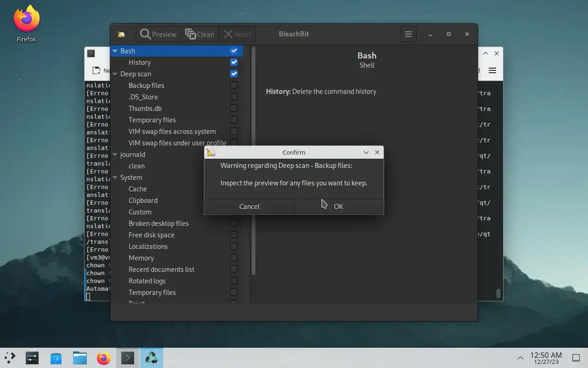
Task: Toggle the Deep scan checkbox
Action: click(234, 74)
